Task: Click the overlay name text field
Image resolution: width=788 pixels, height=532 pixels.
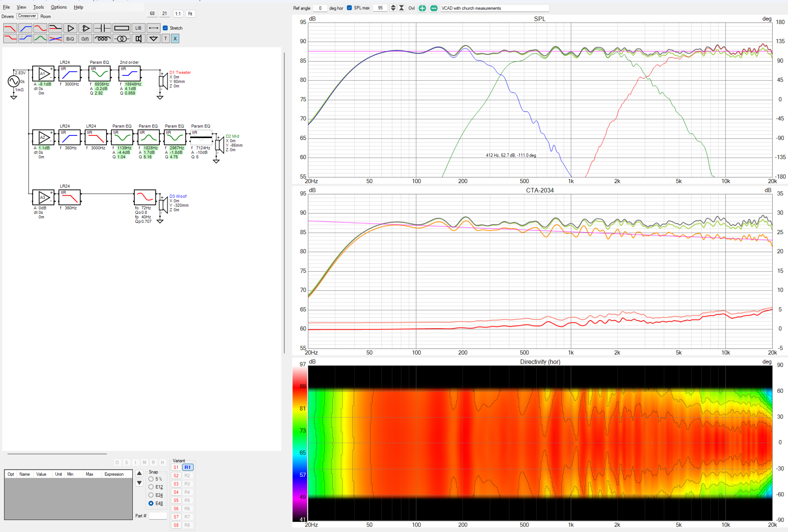Action: point(494,8)
